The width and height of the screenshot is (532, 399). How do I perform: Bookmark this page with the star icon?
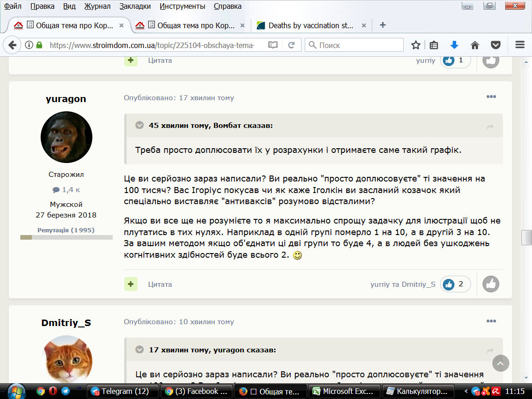coord(416,45)
